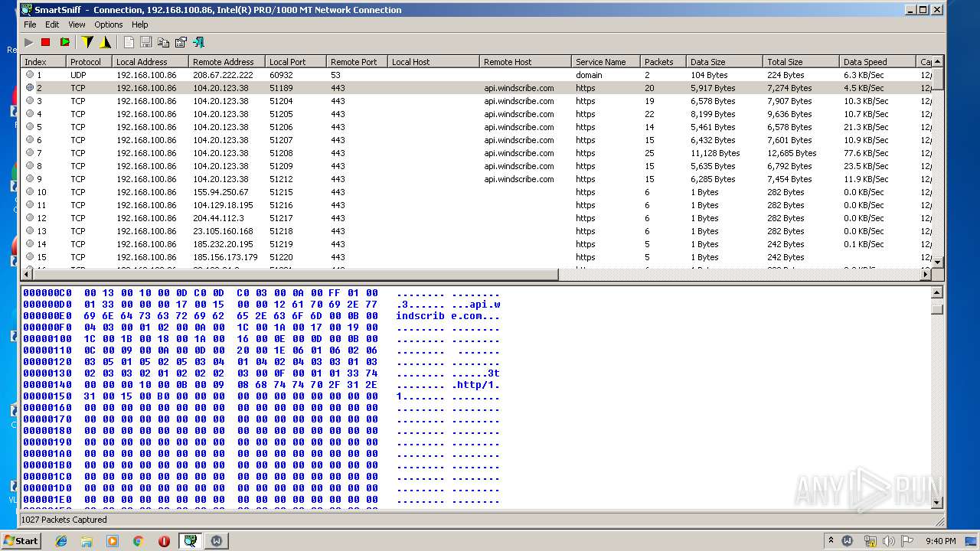
Task: Click connection list horizontal scrollbar right arrow
Action: (925, 274)
